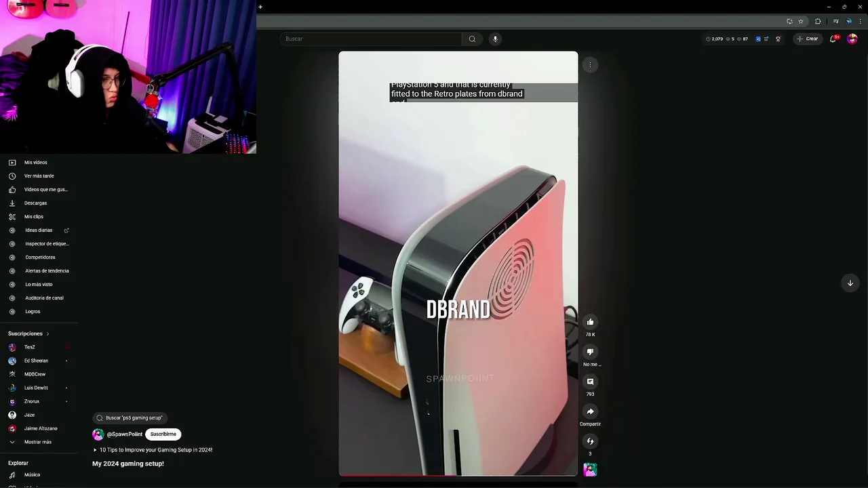This screenshot has width=868, height=488.
Task: Open YouTube account avatar menu
Action: [x=852, y=39]
